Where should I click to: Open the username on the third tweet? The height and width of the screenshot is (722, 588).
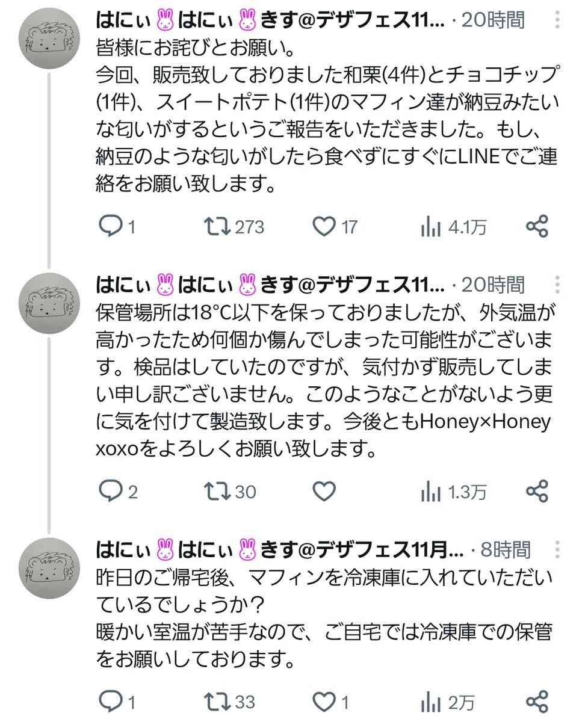[x=253, y=549]
